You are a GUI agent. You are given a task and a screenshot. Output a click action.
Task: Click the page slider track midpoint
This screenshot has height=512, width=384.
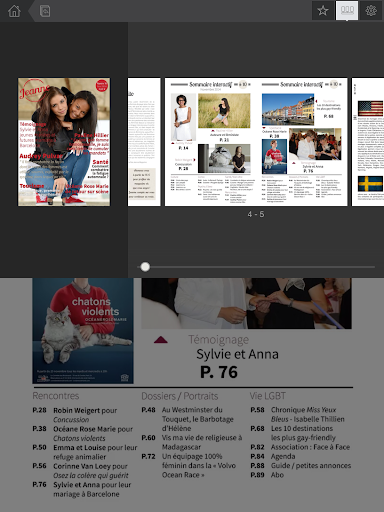tap(256, 267)
